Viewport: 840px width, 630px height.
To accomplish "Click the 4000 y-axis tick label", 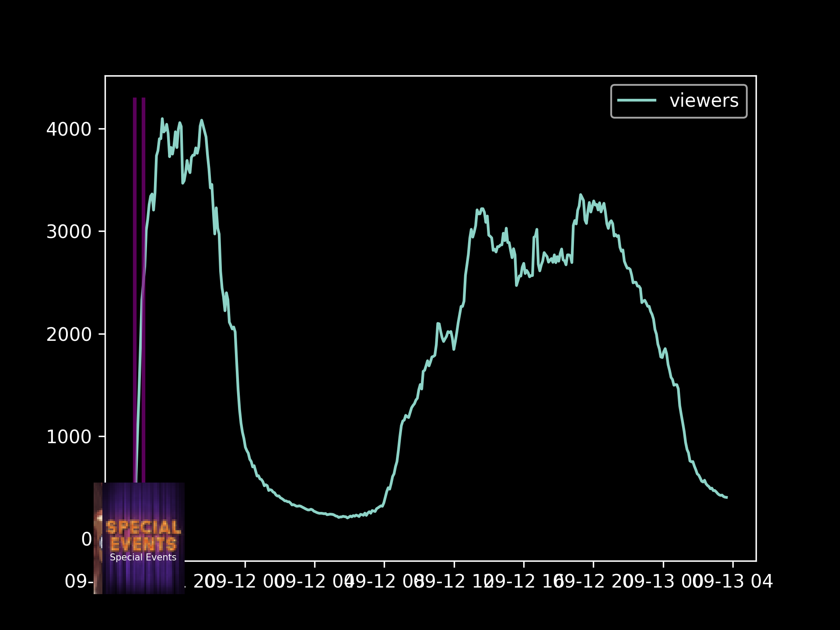I will pos(69,129).
